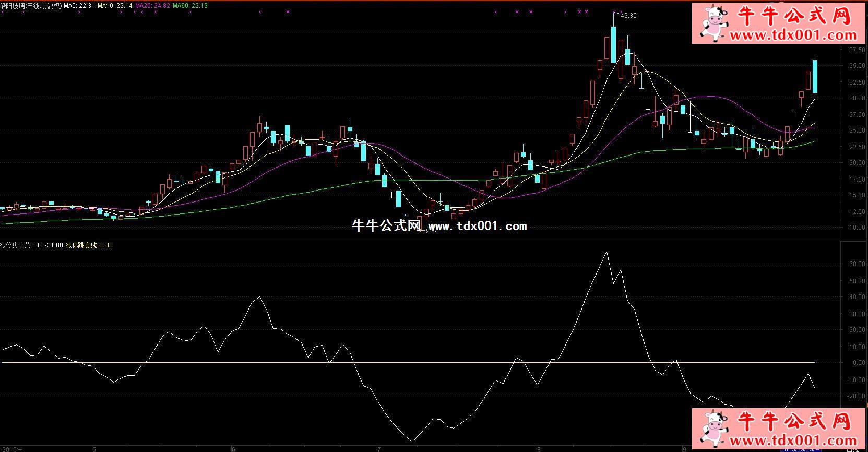Select the green MA60: 22.19 label
The width and height of the screenshot is (868, 452).
190,6
